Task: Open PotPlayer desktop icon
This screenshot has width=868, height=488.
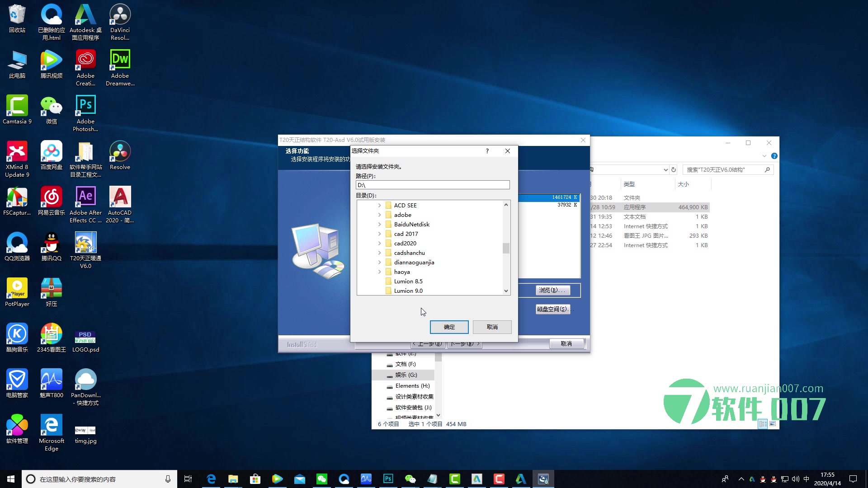Action: tap(17, 292)
